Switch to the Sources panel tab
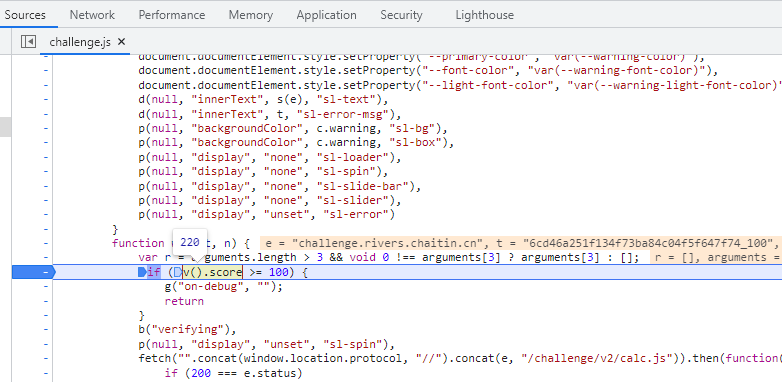The height and width of the screenshot is (382, 782). (x=25, y=15)
